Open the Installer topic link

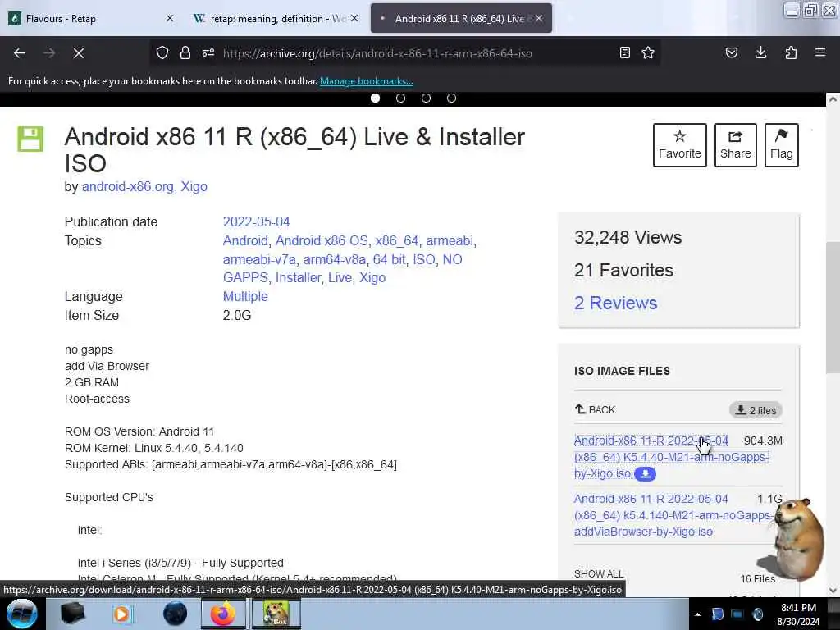pos(298,277)
